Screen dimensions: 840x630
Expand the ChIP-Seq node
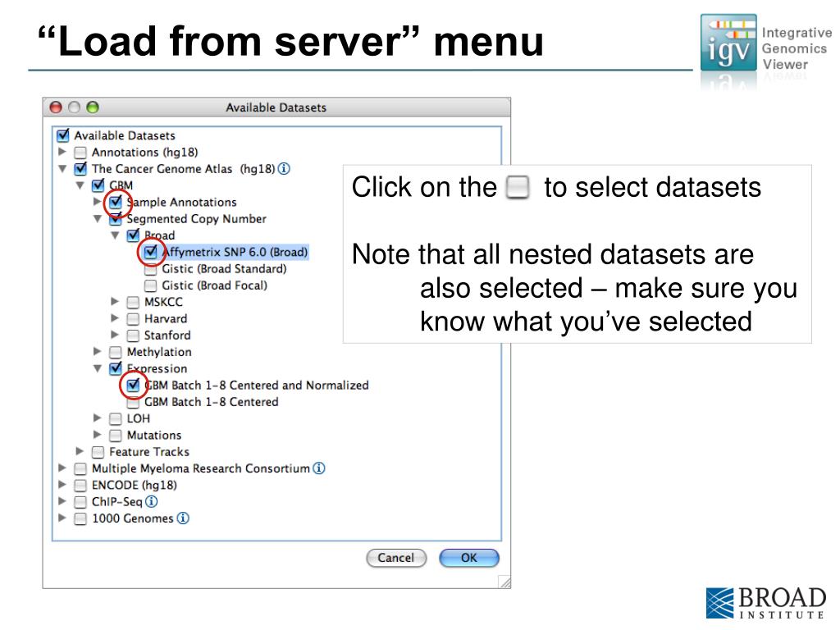click(x=62, y=501)
